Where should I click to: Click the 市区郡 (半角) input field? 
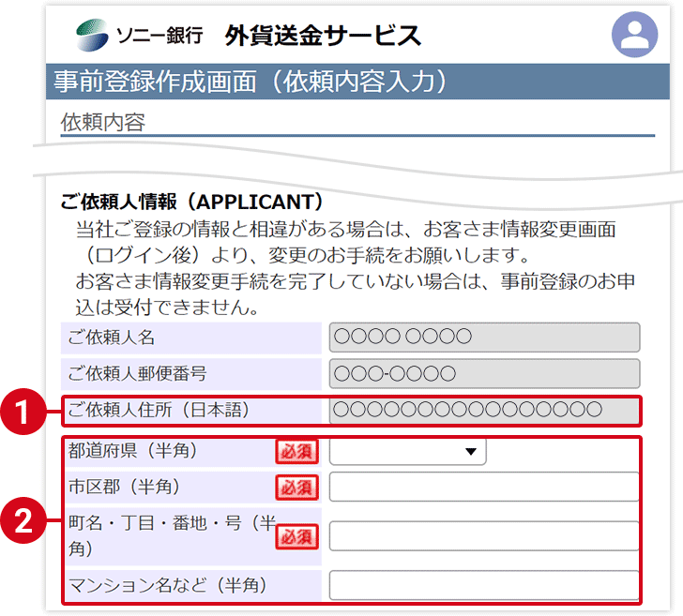pyautogui.click(x=484, y=488)
